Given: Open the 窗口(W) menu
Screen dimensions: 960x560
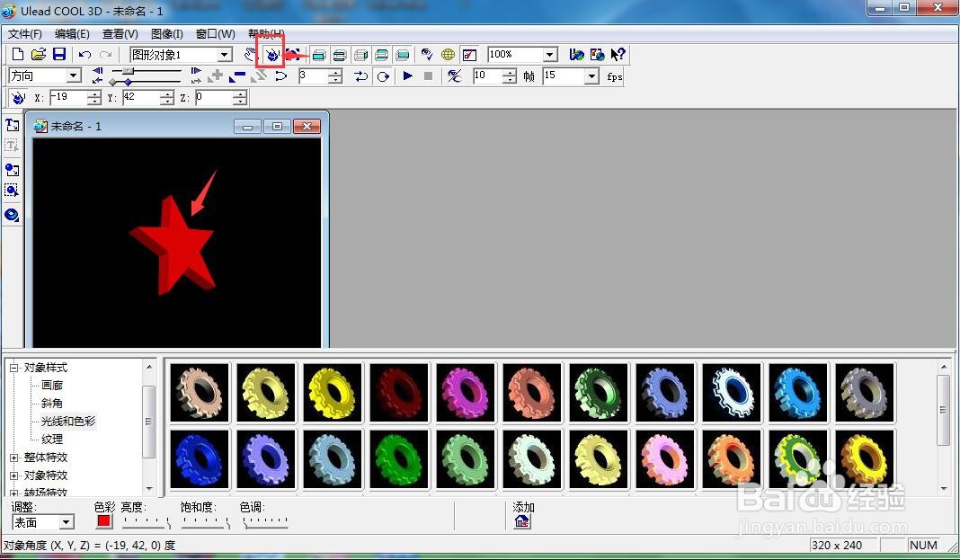Looking at the screenshot, I should pyautogui.click(x=215, y=33).
